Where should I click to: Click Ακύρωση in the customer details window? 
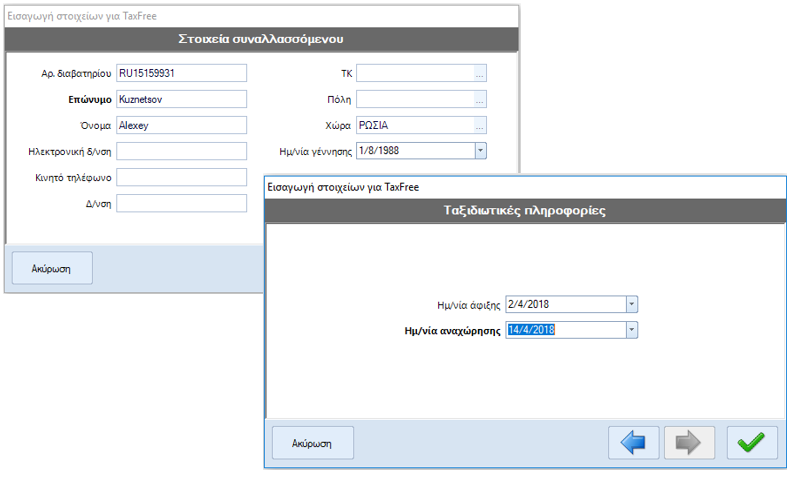tap(52, 268)
